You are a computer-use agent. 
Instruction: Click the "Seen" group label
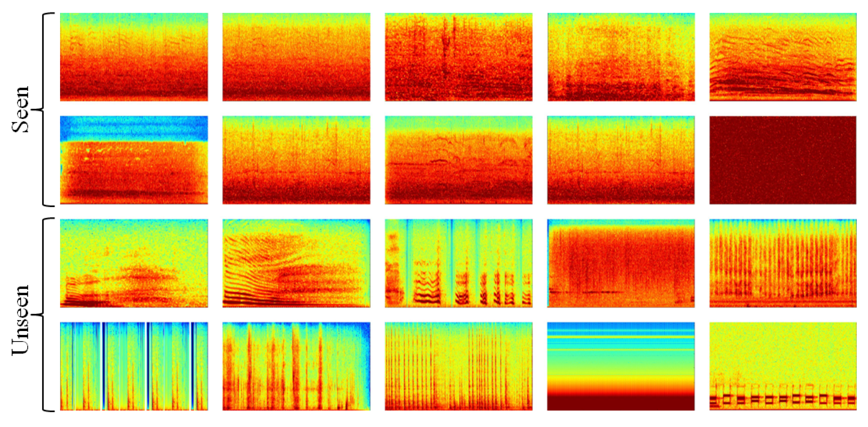[20, 109]
